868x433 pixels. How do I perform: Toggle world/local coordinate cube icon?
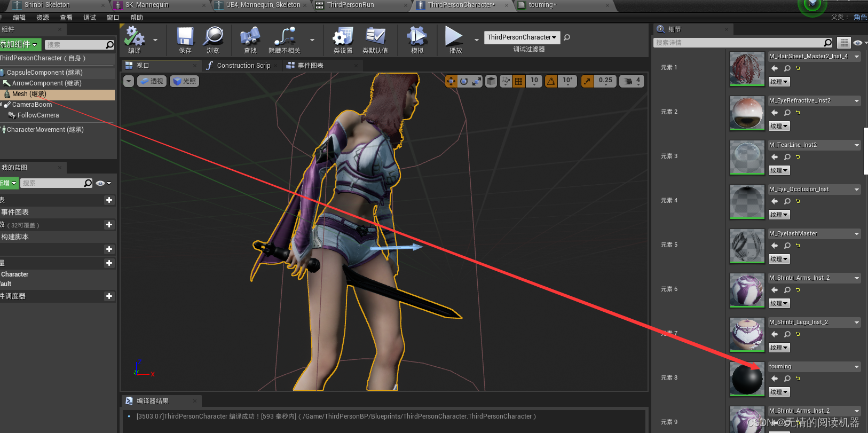click(x=491, y=81)
